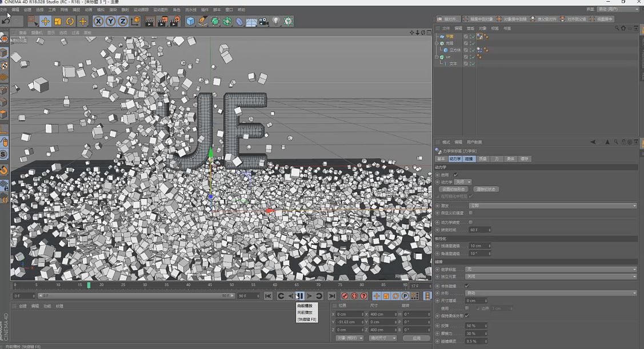Image resolution: width=644 pixels, height=349 pixels.
Task: Open the 继承标签 dropdown
Action: [551, 270]
